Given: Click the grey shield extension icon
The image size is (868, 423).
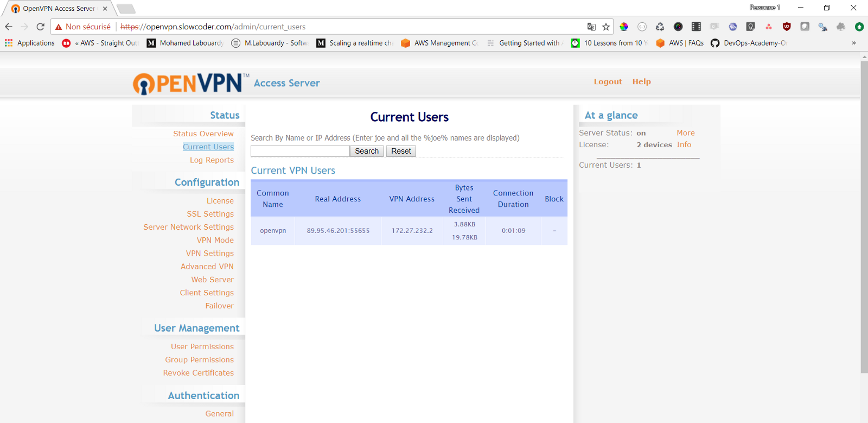Looking at the screenshot, I should 805,27.
